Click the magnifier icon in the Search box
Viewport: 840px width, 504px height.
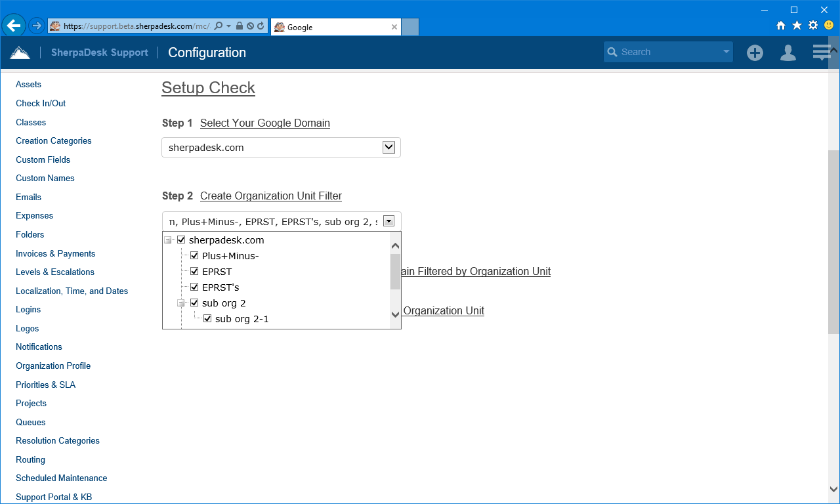click(x=613, y=51)
